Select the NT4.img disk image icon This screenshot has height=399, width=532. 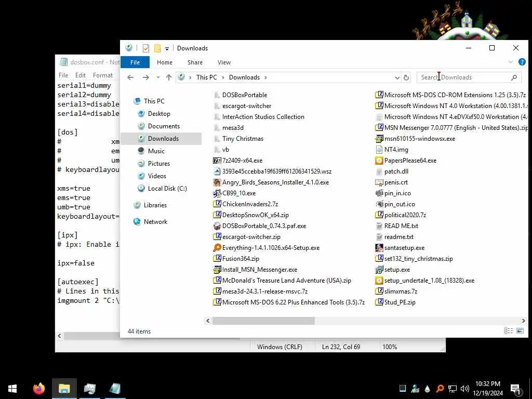[x=379, y=150]
